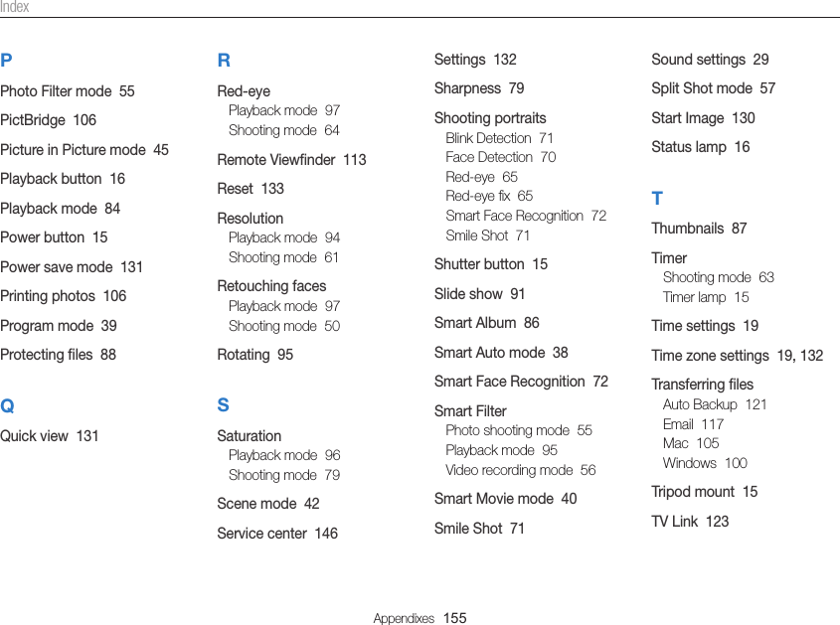Viewport: 840px width, 625px height.
Task: Select the Blink Detection sub-entry
Action: 499,138
